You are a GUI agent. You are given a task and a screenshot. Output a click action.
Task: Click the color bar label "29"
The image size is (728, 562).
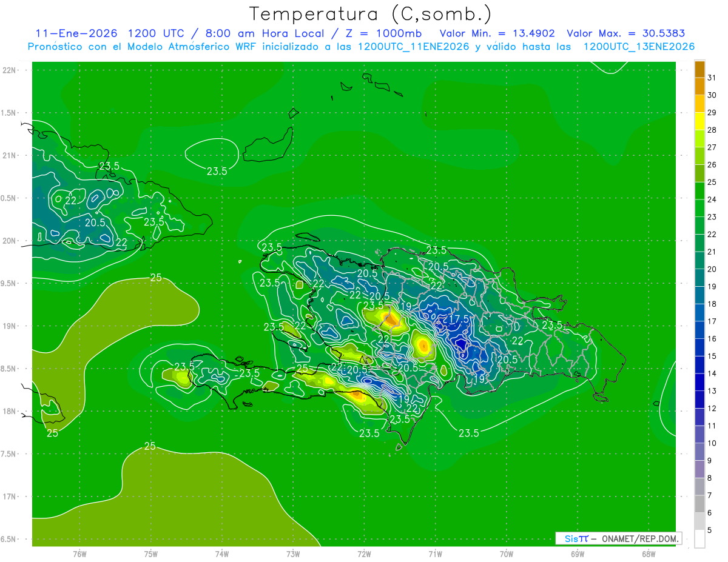(x=712, y=113)
